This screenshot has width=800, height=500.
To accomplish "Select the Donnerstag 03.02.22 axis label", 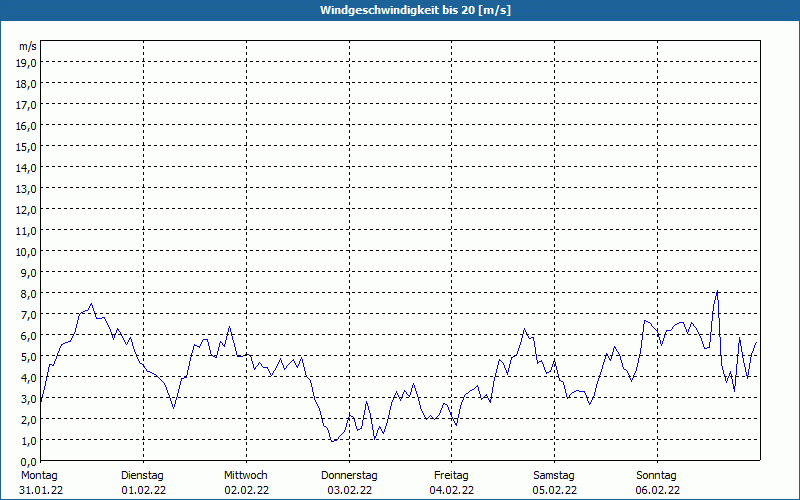I will [349, 483].
